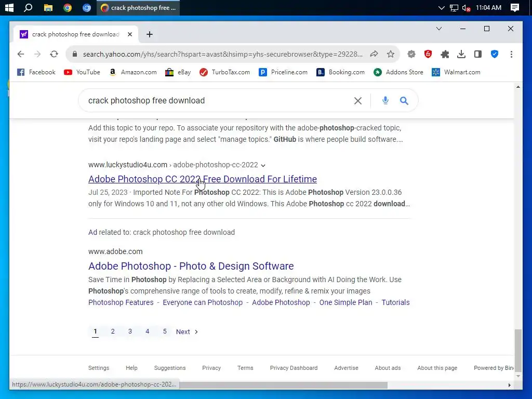Expand luckystudio4u result options arrow

tap(263, 166)
